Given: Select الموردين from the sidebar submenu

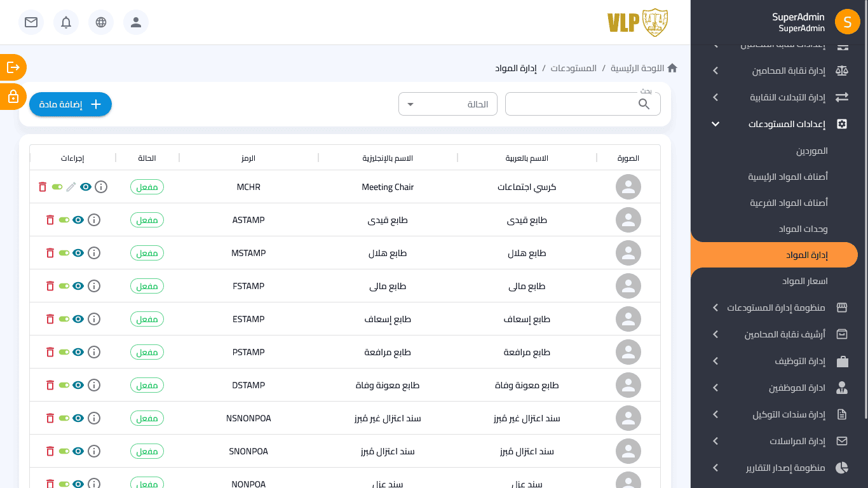Looking at the screenshot, I should pyautogui.click(x=811, y=151).
